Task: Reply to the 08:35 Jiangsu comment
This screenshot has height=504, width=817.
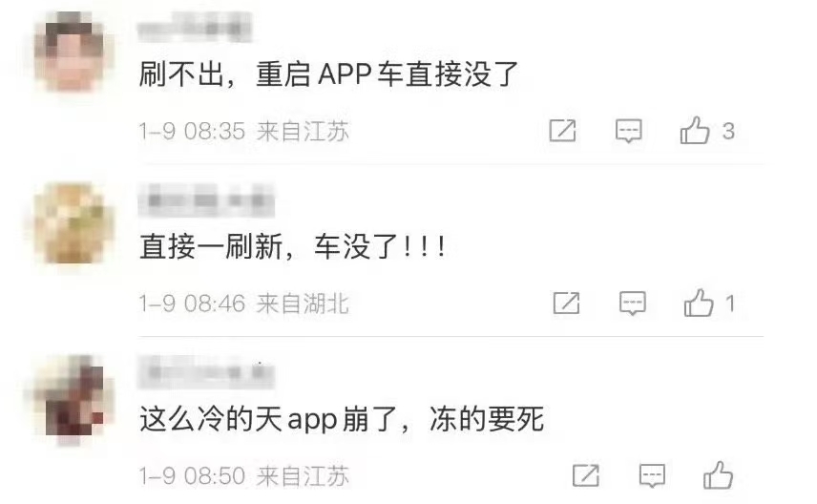Action: (628, 131)
